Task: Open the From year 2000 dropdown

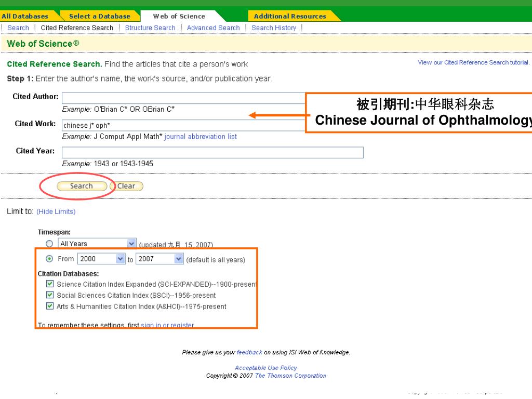Action: [x=101, y=259]
